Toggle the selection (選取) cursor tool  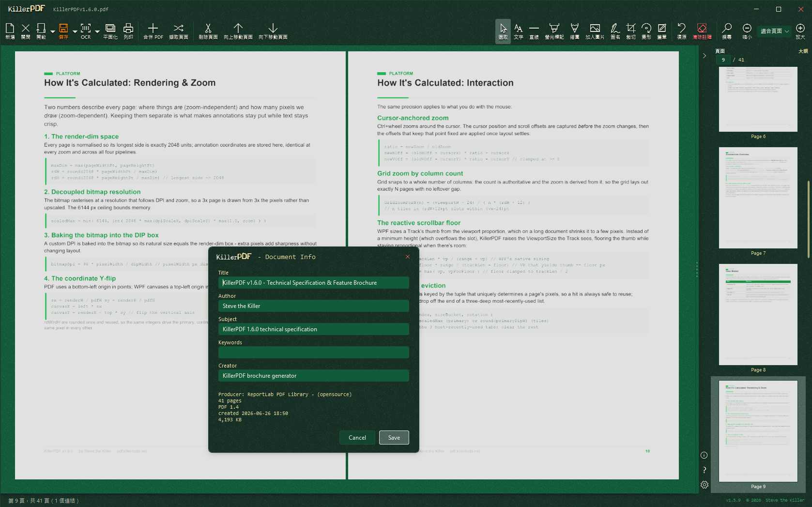503,31
